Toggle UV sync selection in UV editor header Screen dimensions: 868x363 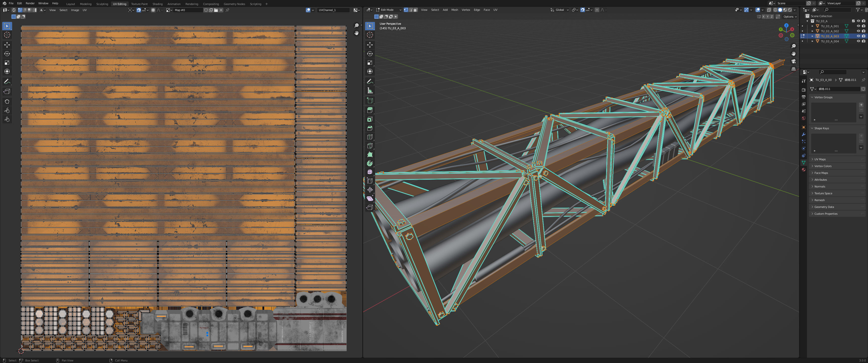click(x=14, y=10)
